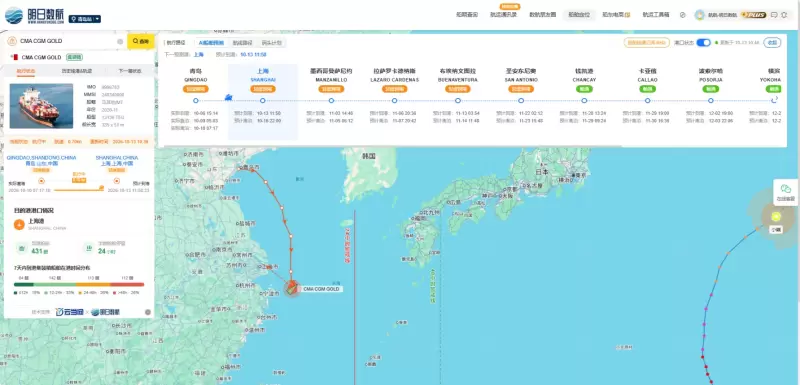Click the vessel type icon in search box
The height and width of the screenshot is (385, 800).
(x=11, y=41)
